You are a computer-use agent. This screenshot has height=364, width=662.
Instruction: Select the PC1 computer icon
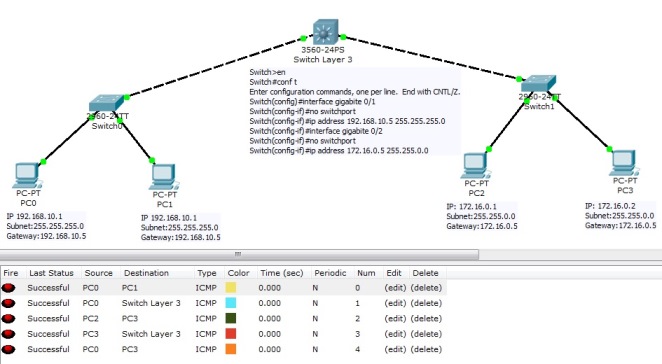pos(164,177)
